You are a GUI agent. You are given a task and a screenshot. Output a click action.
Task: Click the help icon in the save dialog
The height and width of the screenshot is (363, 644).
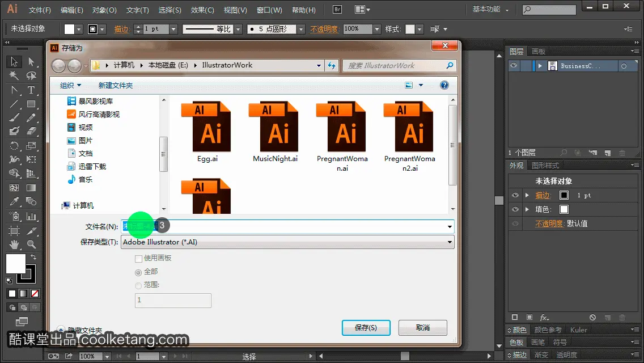(x=444, y=85)
